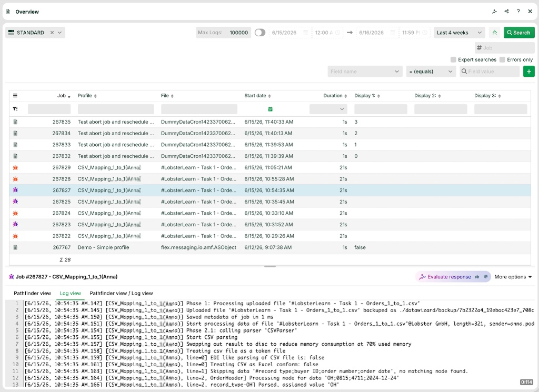Click the bug icon for job 267829
The width and height of the screenshot is (539, 392).
(15, 168)
